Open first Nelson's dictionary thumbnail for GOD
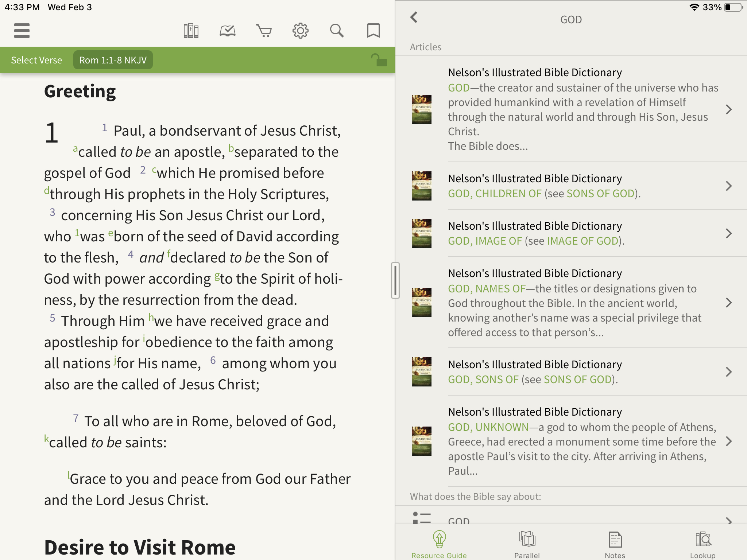The height and width of the screenshot is (560, 747). 421,109
